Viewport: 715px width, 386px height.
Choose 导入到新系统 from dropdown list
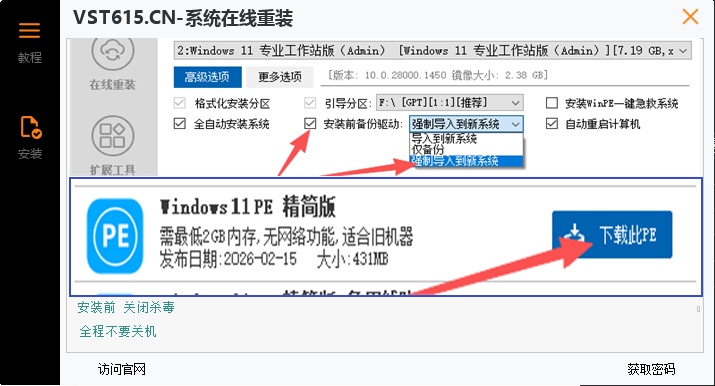466,139
